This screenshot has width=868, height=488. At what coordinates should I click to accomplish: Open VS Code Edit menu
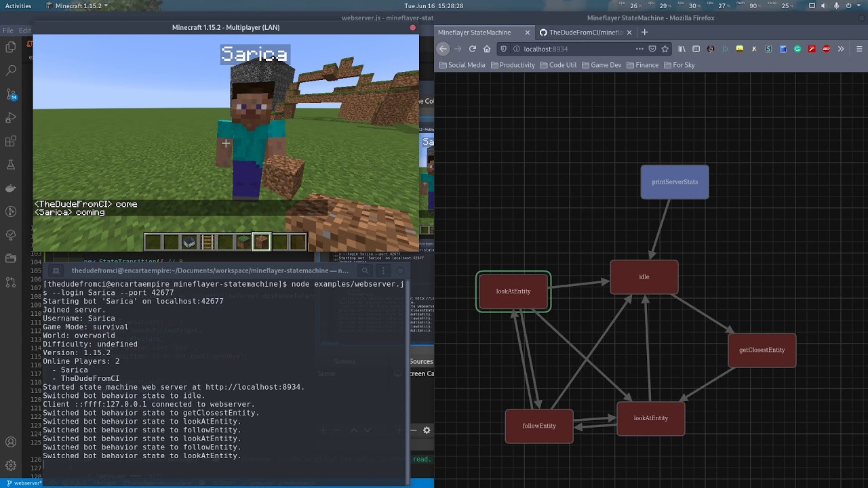point(25,30)
